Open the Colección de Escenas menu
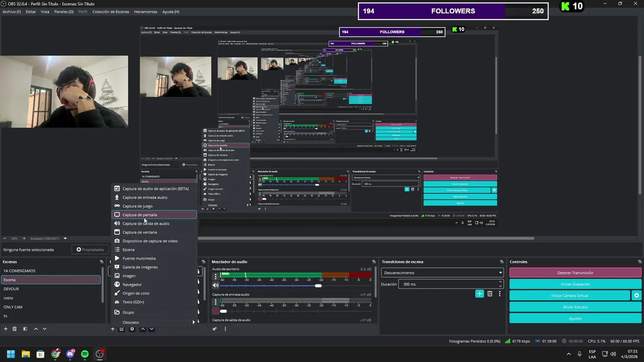Image resolution: width=644 pixels, height=362 pixels. [x=111, y=12]
